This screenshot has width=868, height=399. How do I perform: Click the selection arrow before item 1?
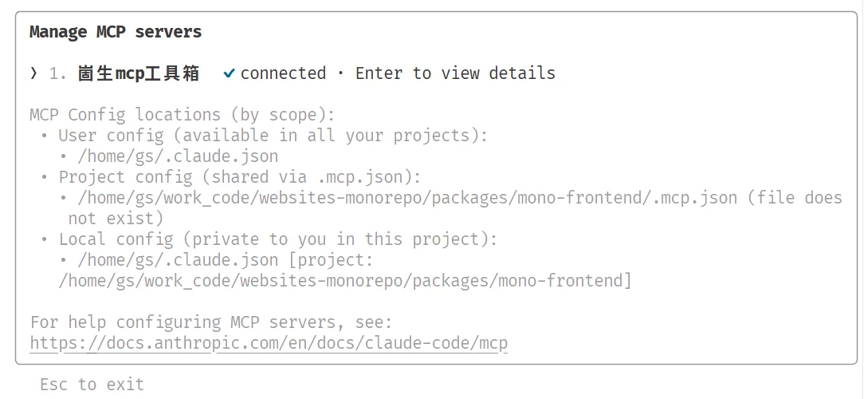(34, 73)
